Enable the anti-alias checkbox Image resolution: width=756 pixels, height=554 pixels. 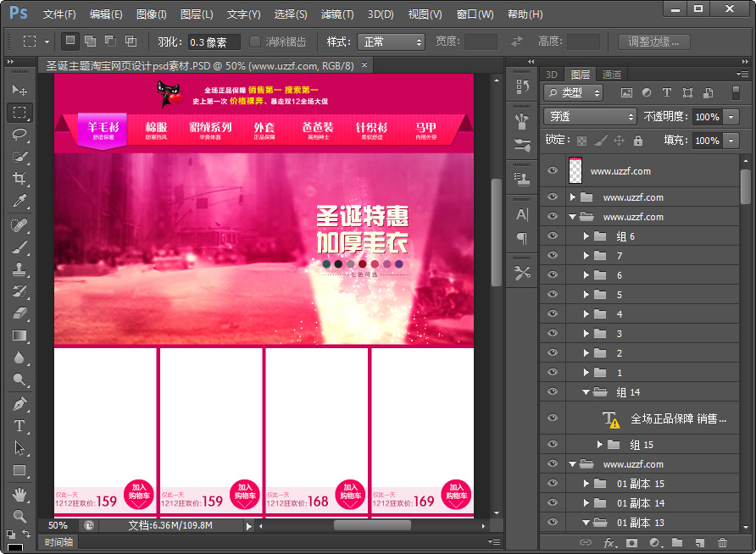click(x=256, y=42)
